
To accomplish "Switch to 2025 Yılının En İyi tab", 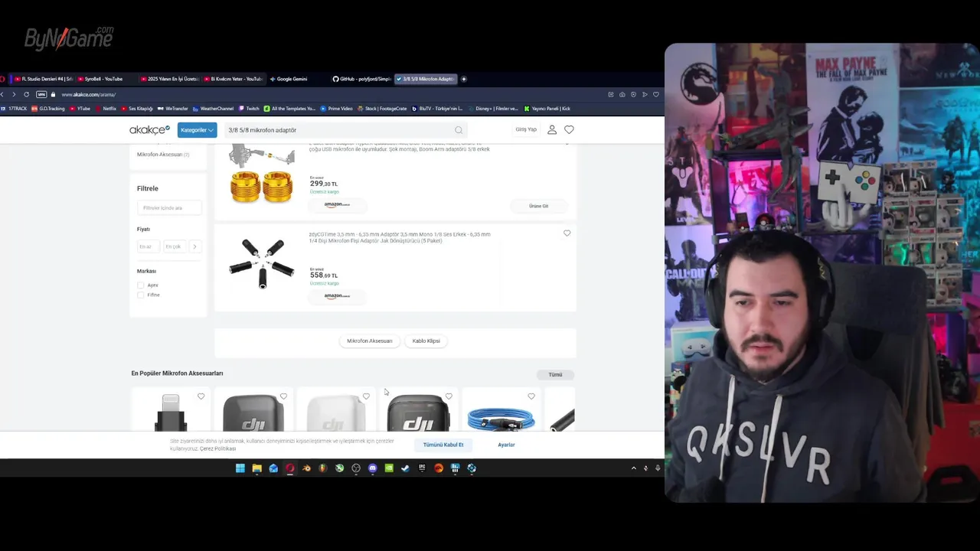I will [x=170, y=79].
